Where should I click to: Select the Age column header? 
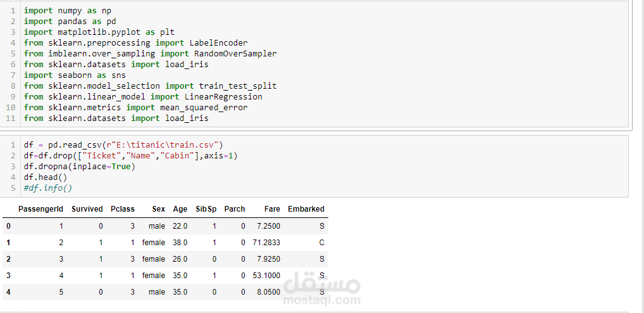click(x=180, y=209)
